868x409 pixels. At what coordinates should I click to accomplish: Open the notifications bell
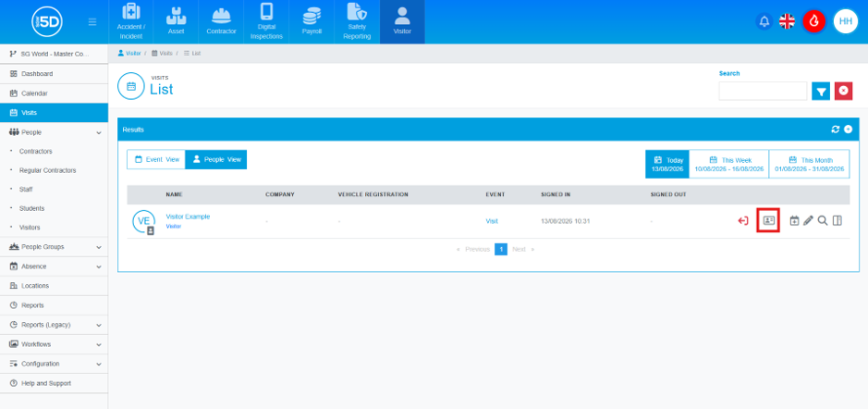point(764,21)
